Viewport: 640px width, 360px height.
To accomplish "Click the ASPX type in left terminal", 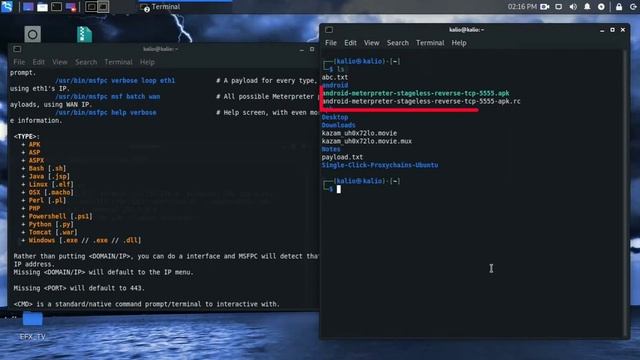I will 36,160.
